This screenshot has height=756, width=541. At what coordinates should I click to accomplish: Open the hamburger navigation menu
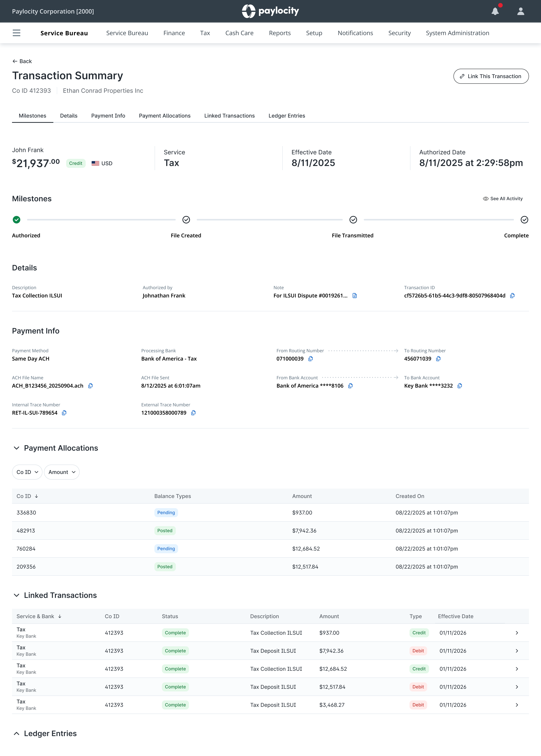point(16,33)
